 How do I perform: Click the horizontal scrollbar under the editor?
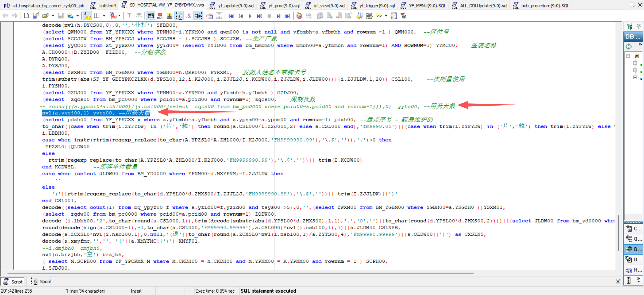[238, 273]
